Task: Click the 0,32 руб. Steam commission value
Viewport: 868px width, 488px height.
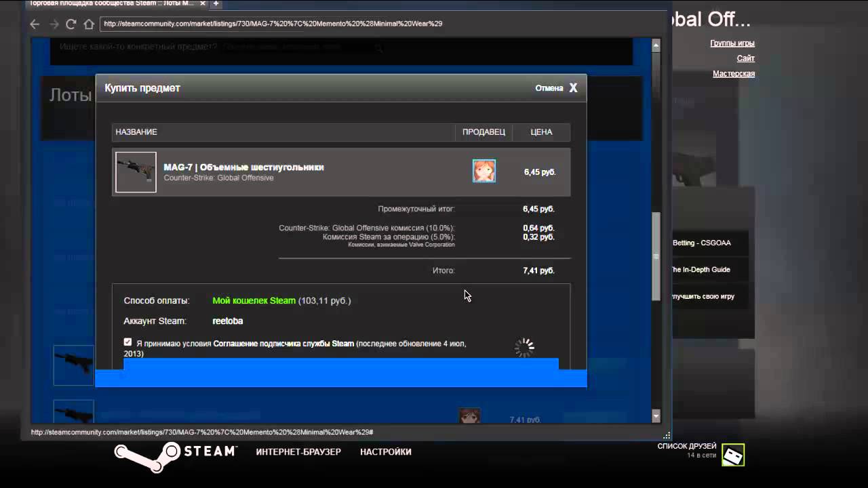Action: [539, 237]
